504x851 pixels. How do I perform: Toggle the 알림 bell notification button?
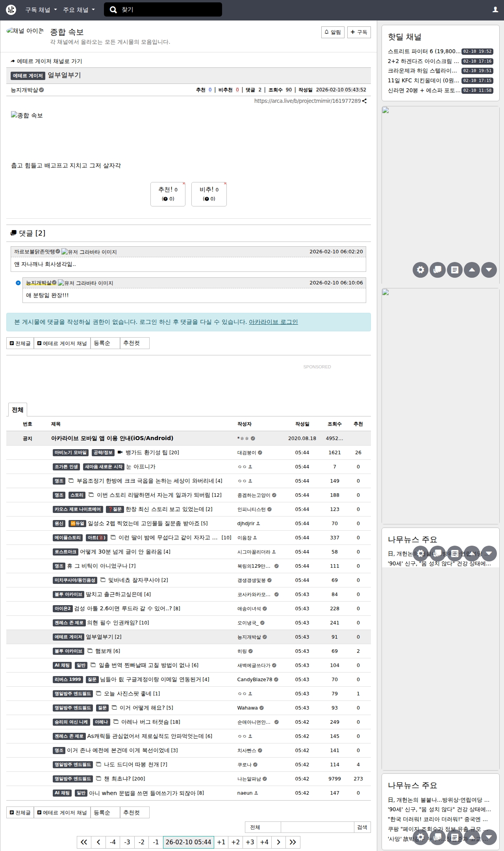[x=333, y=32]
